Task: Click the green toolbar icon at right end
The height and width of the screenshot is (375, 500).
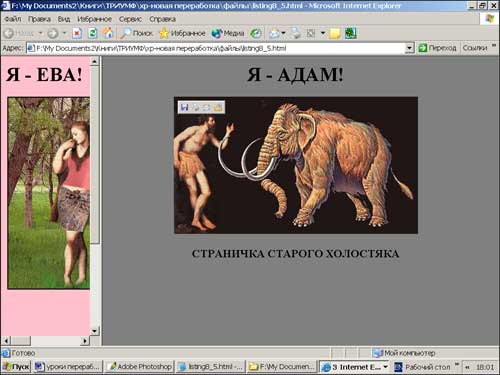Action: tap(350, 33)
